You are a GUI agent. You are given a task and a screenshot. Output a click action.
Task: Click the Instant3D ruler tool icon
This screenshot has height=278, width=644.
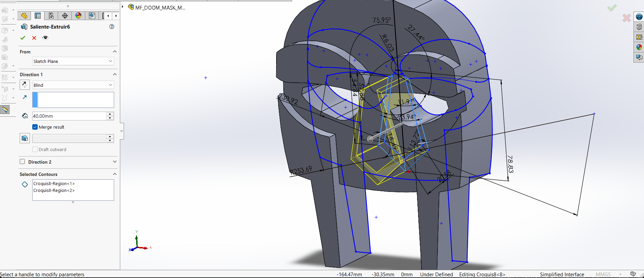click(x=5, y=110)
